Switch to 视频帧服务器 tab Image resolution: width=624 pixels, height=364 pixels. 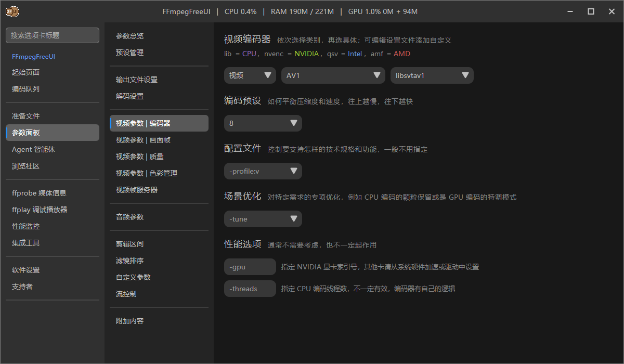pyautogui.click(x=159, y=190)
